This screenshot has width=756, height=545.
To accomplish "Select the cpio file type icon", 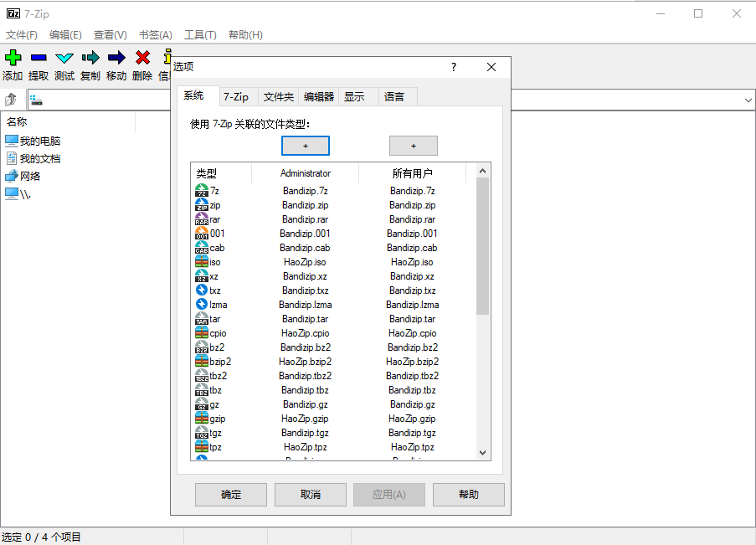I will point(202,333).
